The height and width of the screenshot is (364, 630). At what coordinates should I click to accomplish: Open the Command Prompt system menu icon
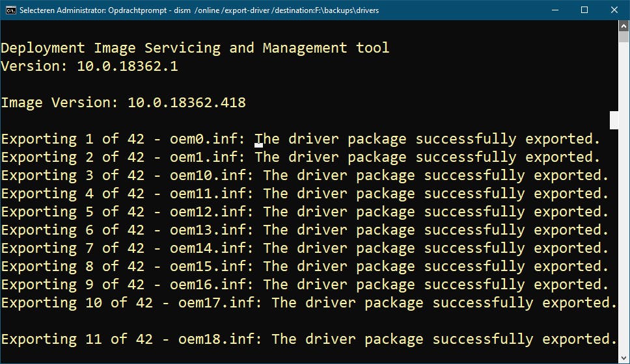[x=10, y=10]
